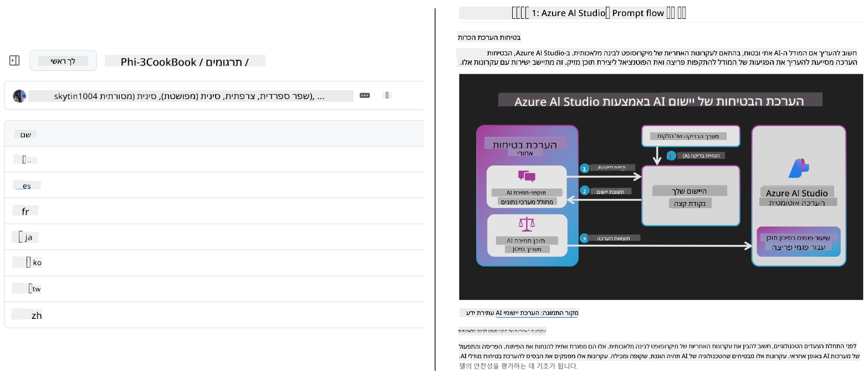This screenshot has width=868, height=377.
Task: Click the מעריך סיכון label in the diagram
Action: pos(527,249)
